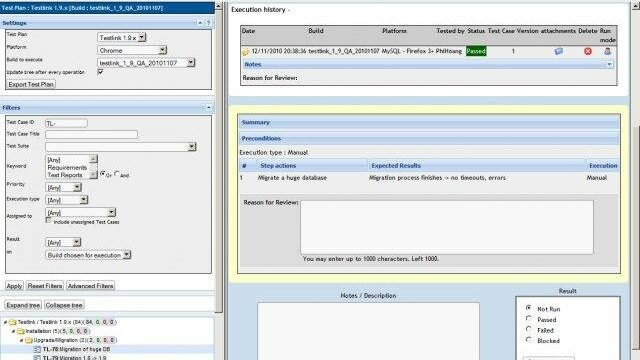This screenshot has width=640, height=360.
Task: Click in the Reason for Review text area
Action: point(447,227)
